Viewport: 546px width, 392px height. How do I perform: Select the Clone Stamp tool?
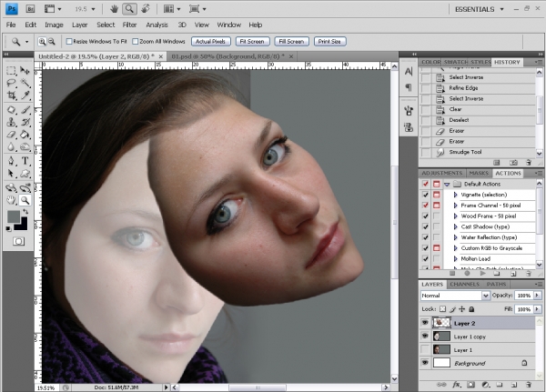tap(11, 122)
